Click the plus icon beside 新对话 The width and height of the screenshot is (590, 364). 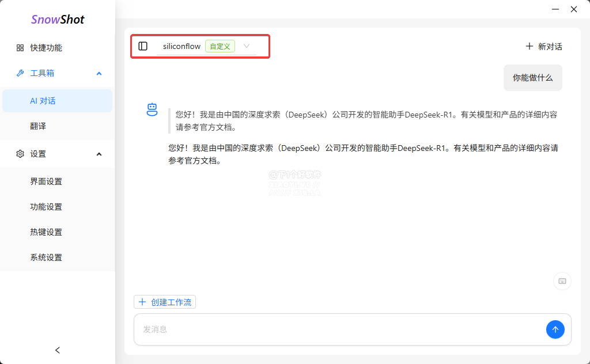coord(530,46)
